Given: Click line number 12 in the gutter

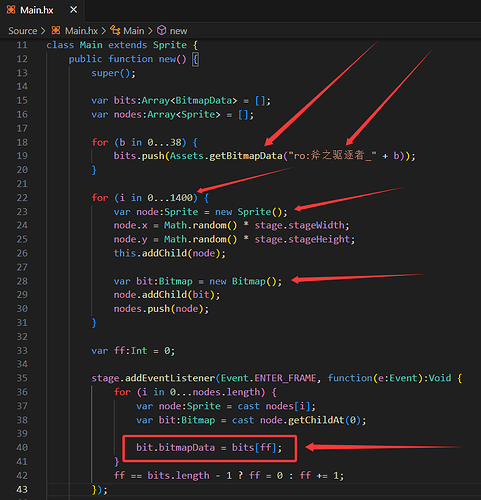Looking at the screenshot, I should click(x=22, y=59).
